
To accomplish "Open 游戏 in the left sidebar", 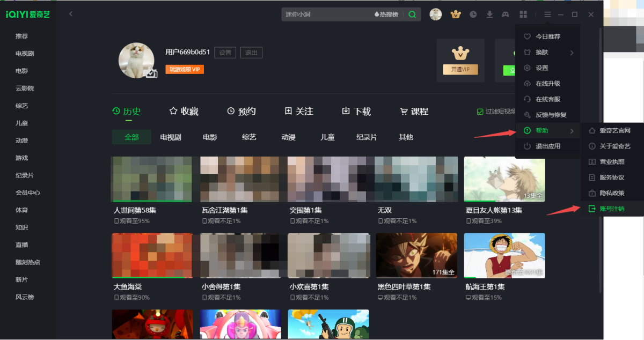I will pyautogui.click(x=21, y=158).
